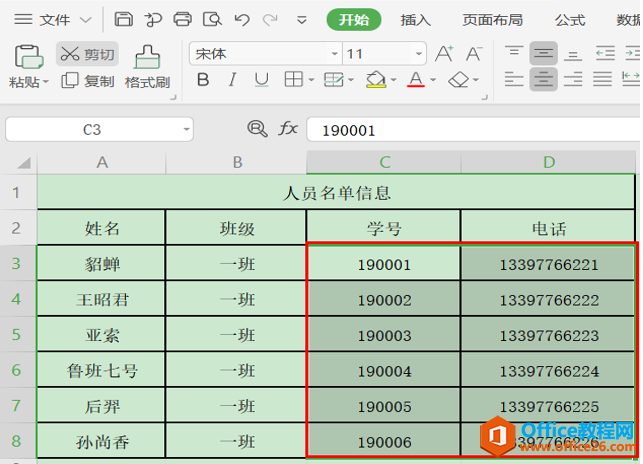Apply the yellow fill color bucket
Viewport: 643px width, 464px height.
click(x=375, y=80)
